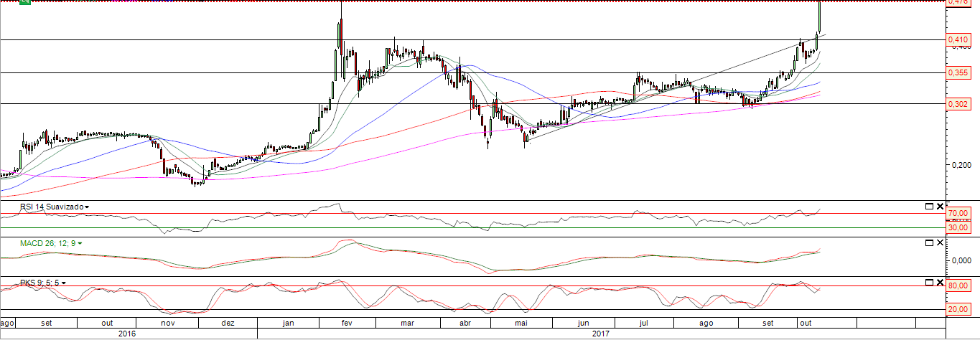Expand the MACD 26; 12; 9 dropdown

pos(80,244)
